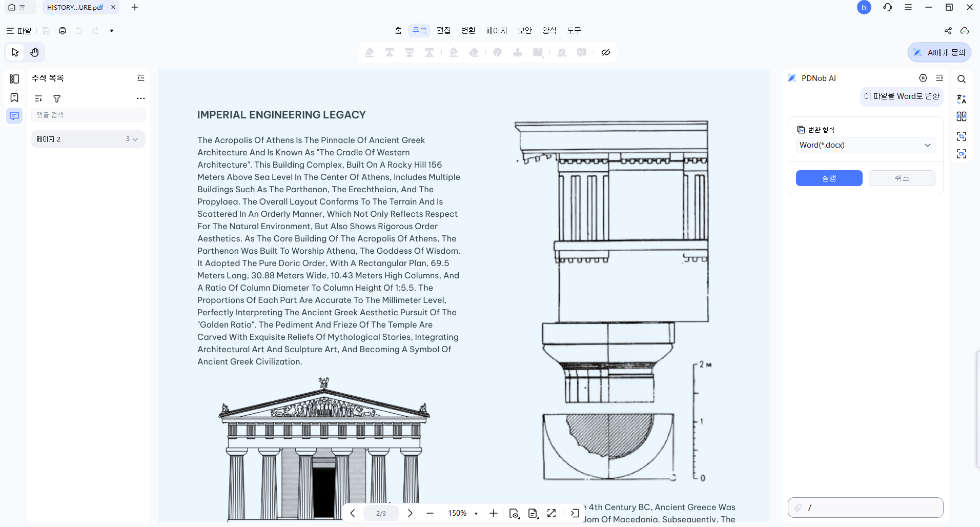Click the 취소 button
This screenshot has height=527, width=980.
click(902, 178)
